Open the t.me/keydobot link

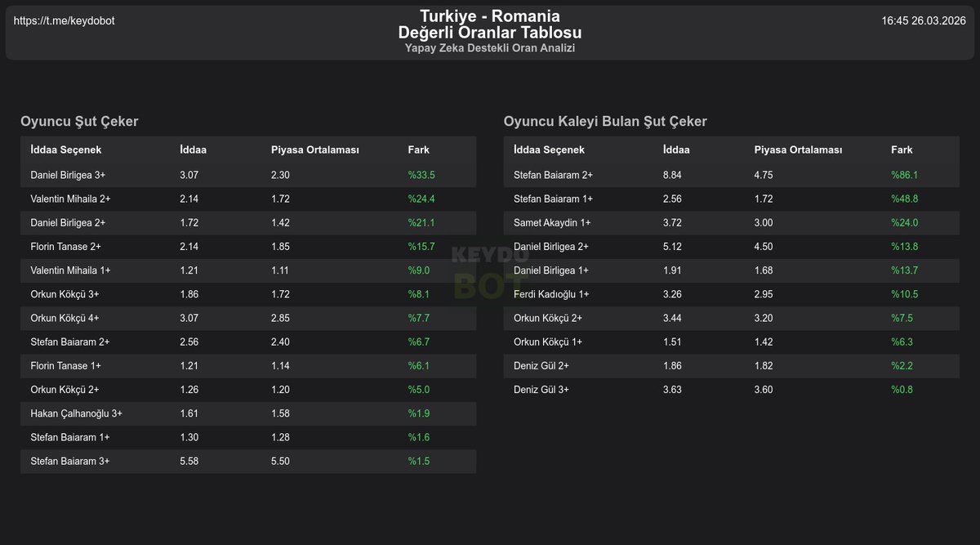click(64, 20)
